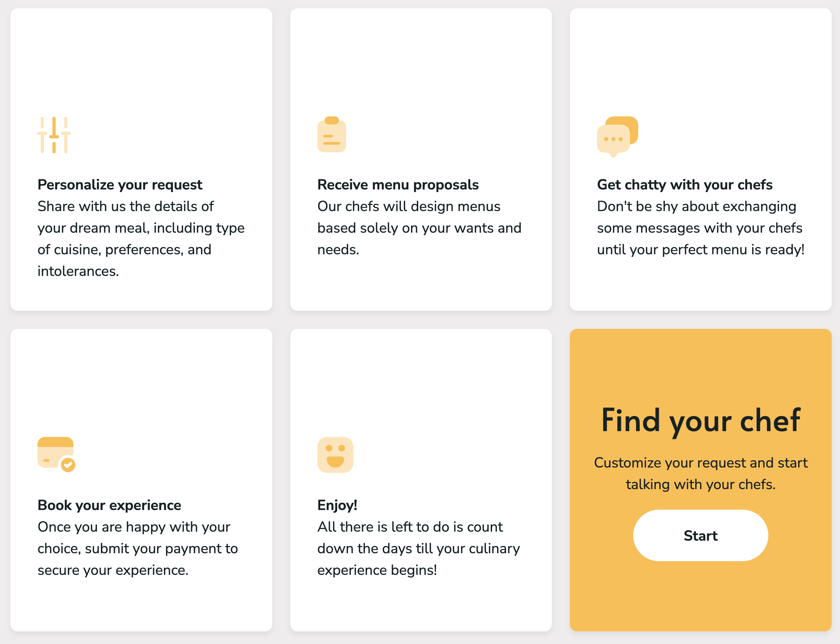
Task: Click the 'Once you are happy' paragraph
Action: [138, 549]
